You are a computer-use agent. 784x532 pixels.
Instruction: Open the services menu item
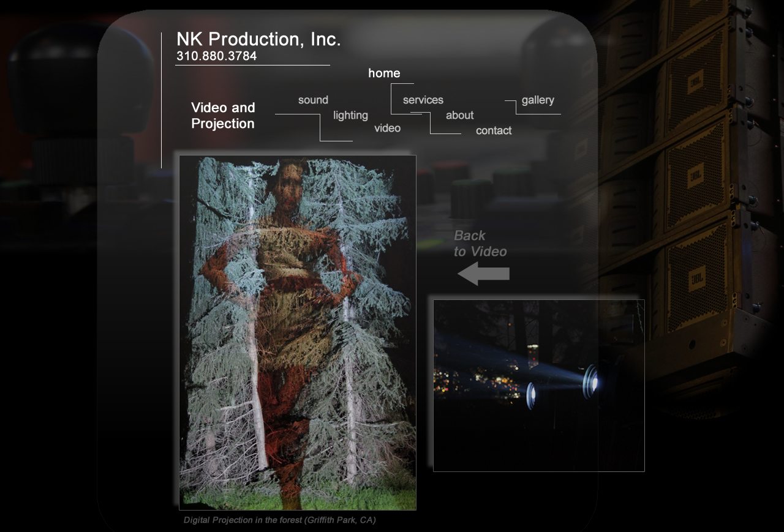pos(423,100)
